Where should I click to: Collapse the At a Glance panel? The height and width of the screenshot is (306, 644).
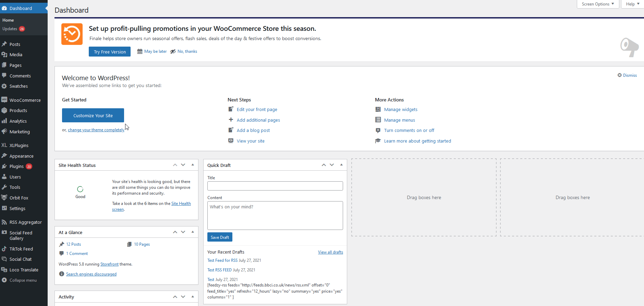(193, 232)
